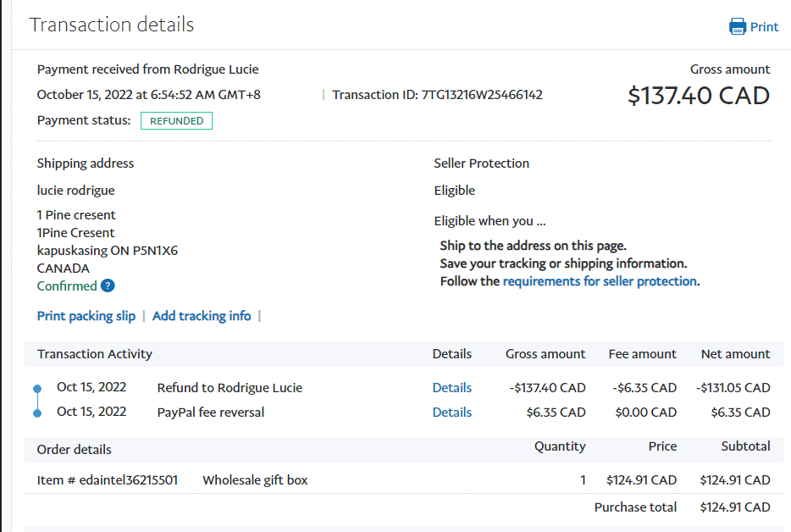The width and height of the screenshot is (791, 532).
Task: Click the Print link
Action: pyautogui.click(x=764, y=26)
